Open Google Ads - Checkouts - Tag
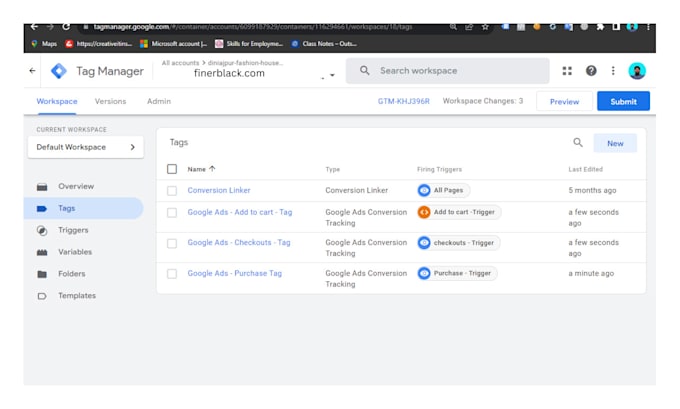 point(239,243)
